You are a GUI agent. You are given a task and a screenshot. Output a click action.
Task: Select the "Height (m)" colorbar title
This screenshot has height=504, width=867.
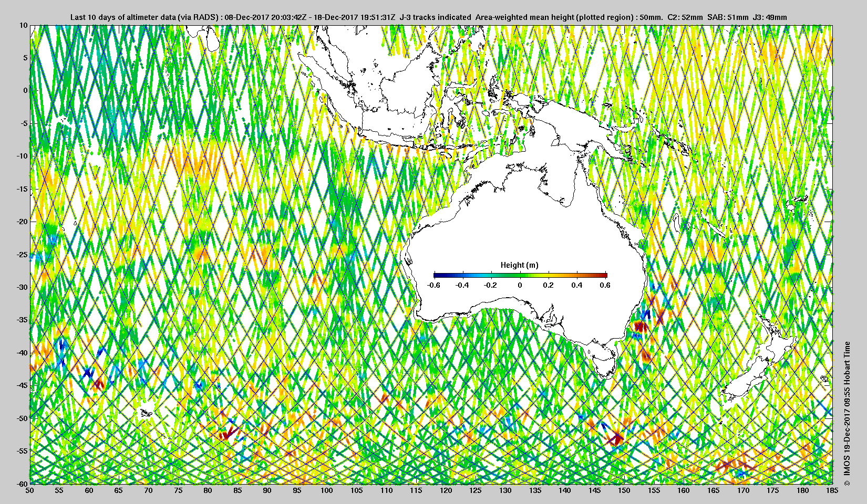(x=519, y=265)
